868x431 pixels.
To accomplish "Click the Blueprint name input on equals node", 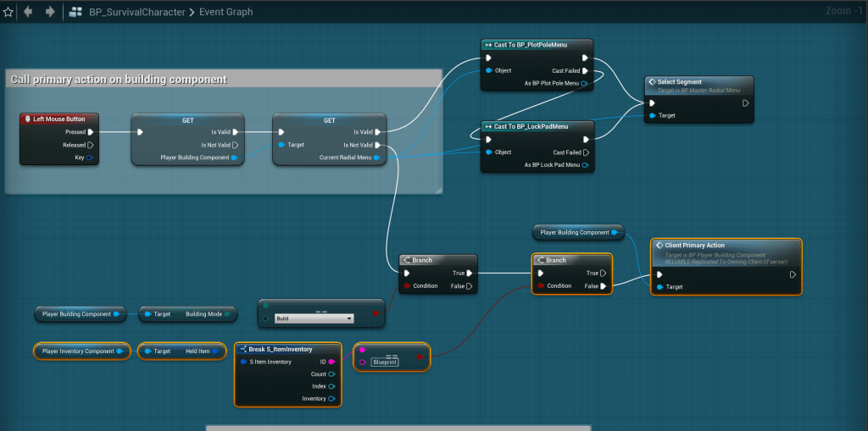I will (x=385, y=362).
